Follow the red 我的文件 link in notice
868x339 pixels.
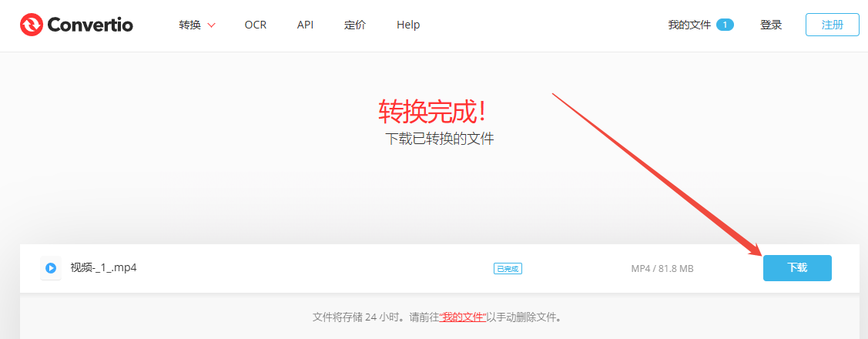point(463,318)
